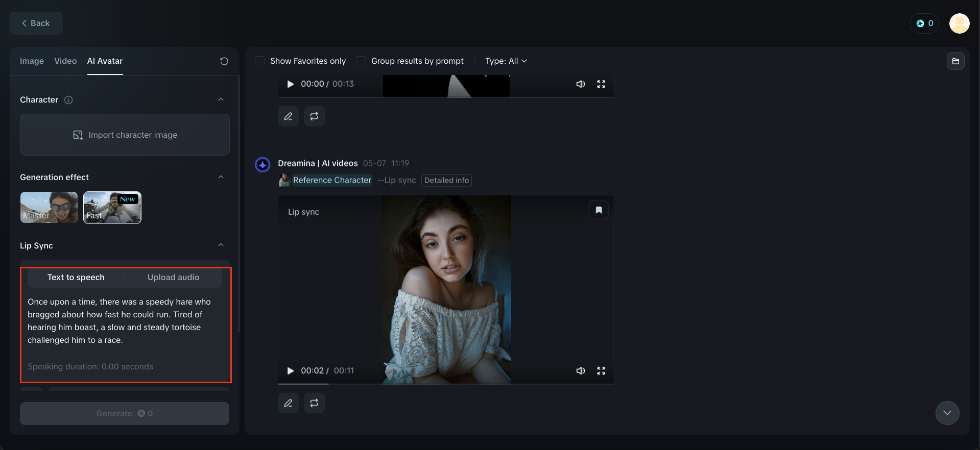Enter fullscreen on the 00:13 video
The width and height of the screenshot is (980, 450).
pyautogui.click(x=601, y=84)
